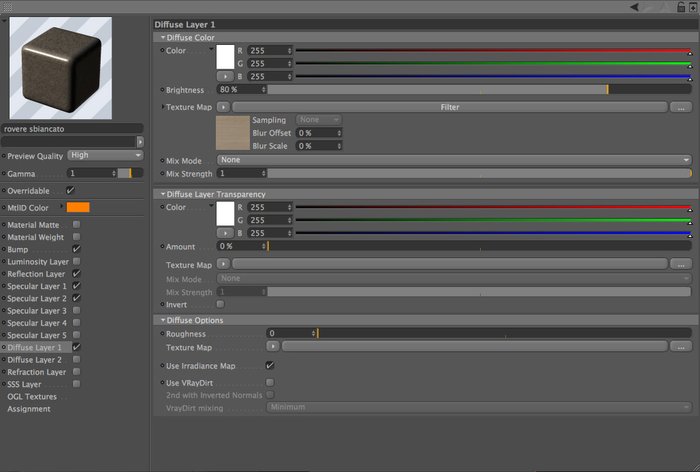Enable the Specular Layer 4 checkbox
The width and height of the screenshot is (700, 472).
tap(76, 322)
